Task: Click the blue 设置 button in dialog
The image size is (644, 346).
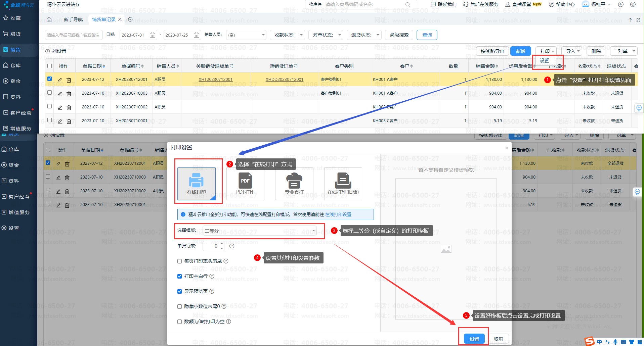Action: (474, 339)
